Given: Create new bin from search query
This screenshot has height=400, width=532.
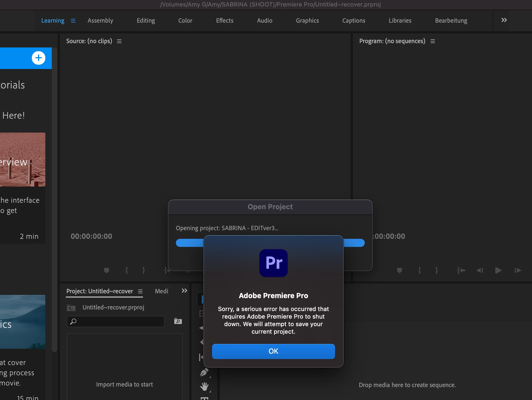Looking at the screenshot, I should pos(178,321).
